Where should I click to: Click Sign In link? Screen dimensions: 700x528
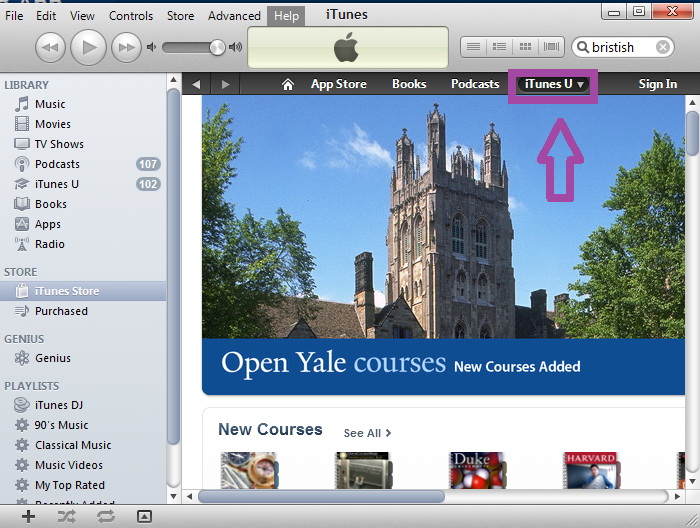click(657, 84)
